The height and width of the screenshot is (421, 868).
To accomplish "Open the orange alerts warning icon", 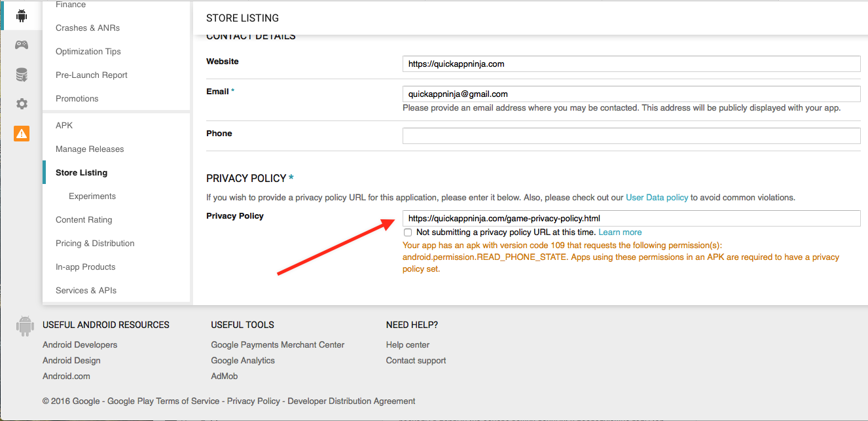I will pyautogui.click(x=22, y=133).
